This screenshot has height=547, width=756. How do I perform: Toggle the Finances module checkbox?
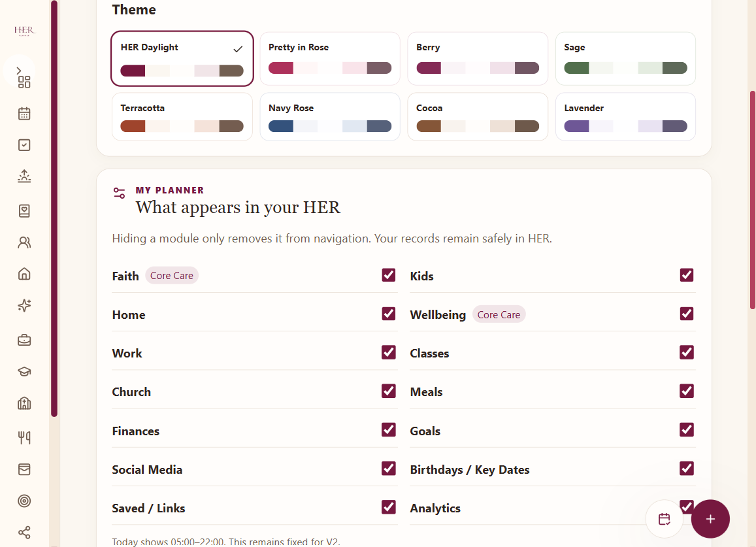389,429
